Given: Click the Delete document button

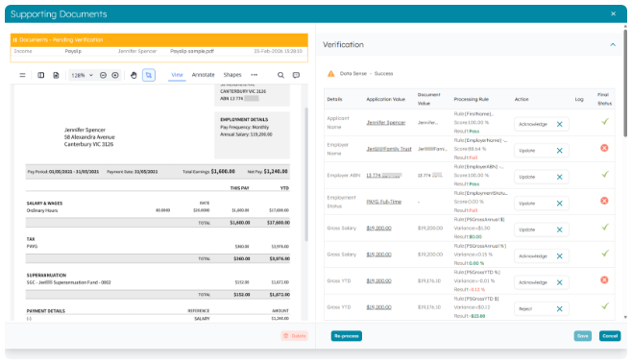Looking at the screenshot, I should point(295,336).
